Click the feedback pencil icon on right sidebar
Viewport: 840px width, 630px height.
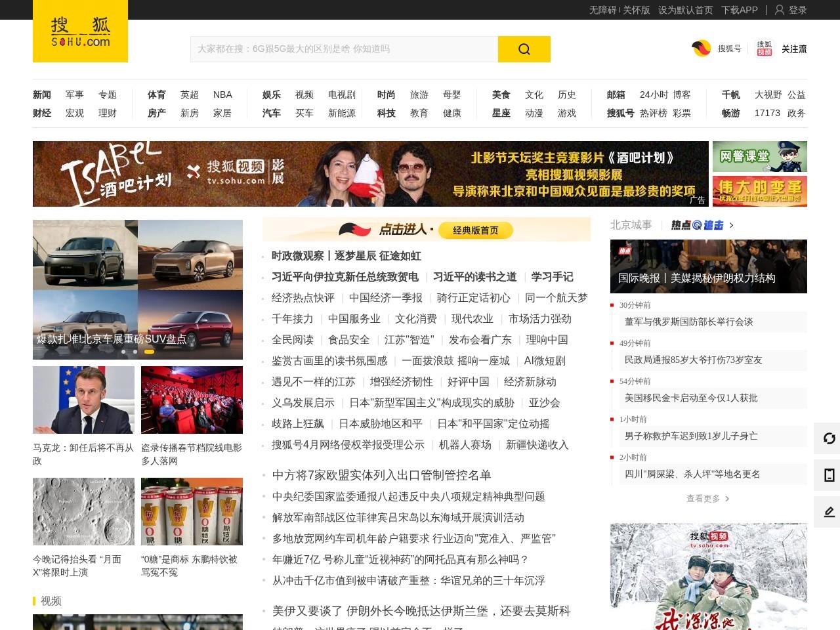pos(828,512)
